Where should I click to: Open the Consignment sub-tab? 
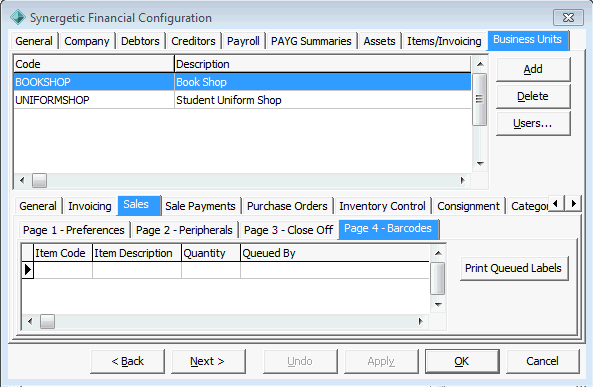tap(468, 206)
